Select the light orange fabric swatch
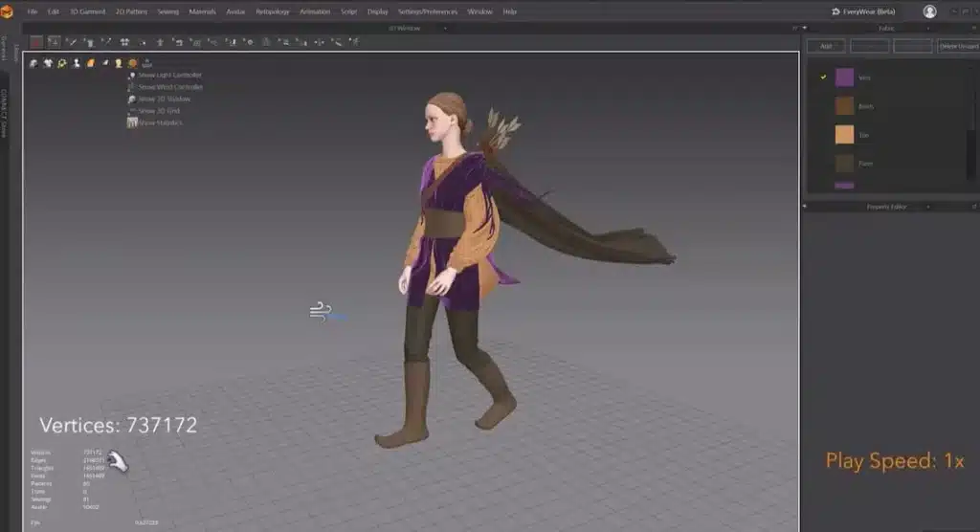 point(844,134)
